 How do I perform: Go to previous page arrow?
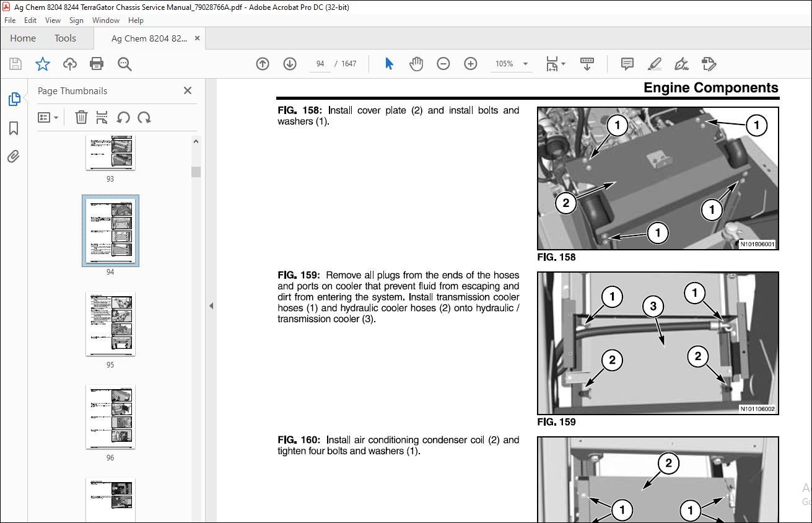(x=263, y=64)
